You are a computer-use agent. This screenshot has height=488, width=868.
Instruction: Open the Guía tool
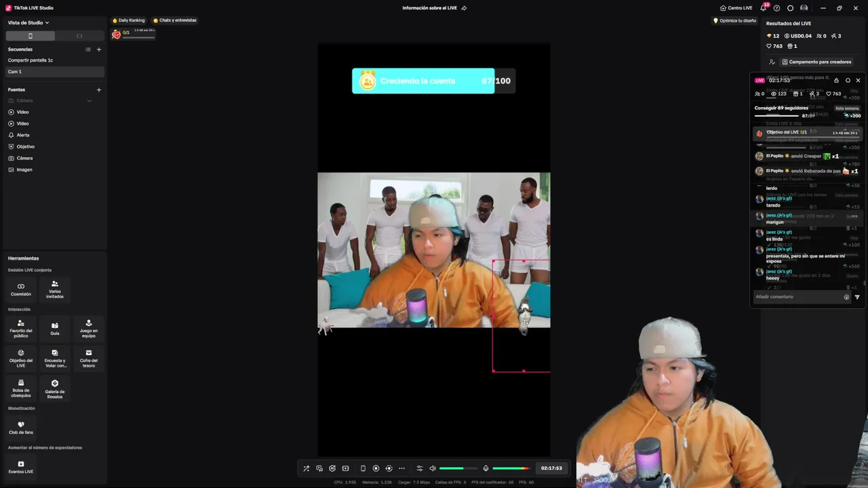click(55, 329)
